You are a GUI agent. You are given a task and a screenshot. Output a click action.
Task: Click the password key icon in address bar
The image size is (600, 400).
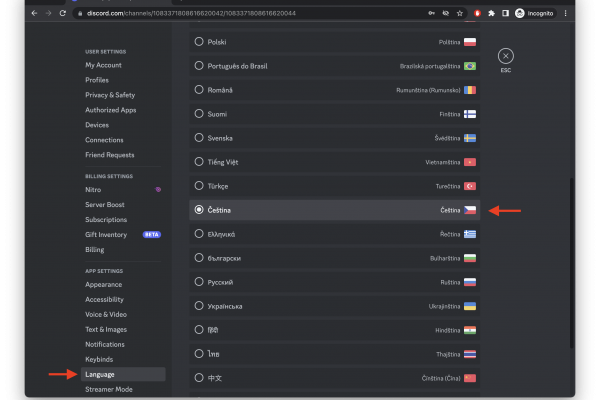click(x=431, y=13)
